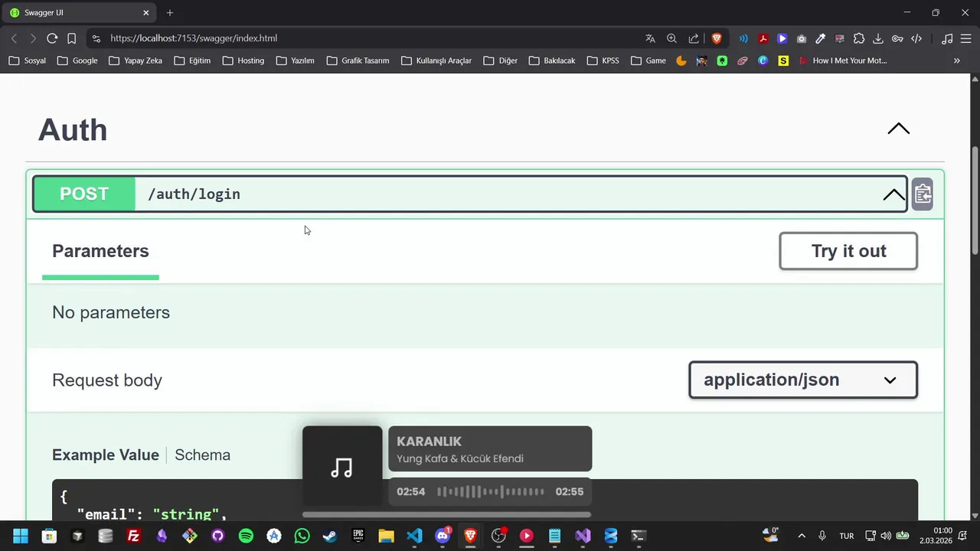Click the zoom magnifier icon in address bar
Viewport: 980px width, 551px height.
tap(671, 38)
